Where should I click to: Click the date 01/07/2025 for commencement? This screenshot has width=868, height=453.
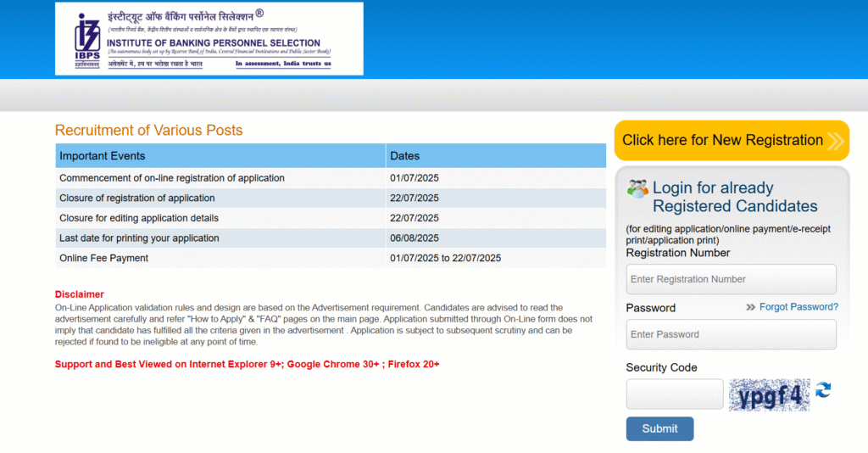[414, 178]
